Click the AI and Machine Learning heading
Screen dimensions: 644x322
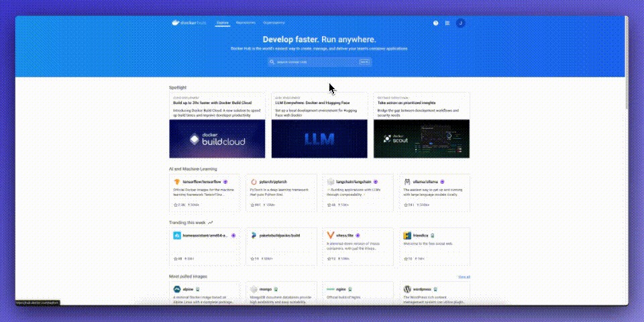pyautogui.click(x=193, y=169)
